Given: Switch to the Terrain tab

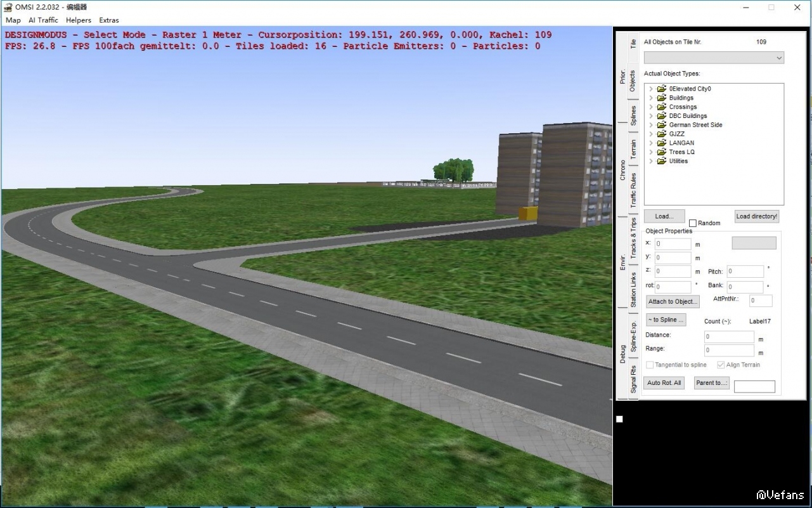Looking at the screenshot, I should pos(633,150).
